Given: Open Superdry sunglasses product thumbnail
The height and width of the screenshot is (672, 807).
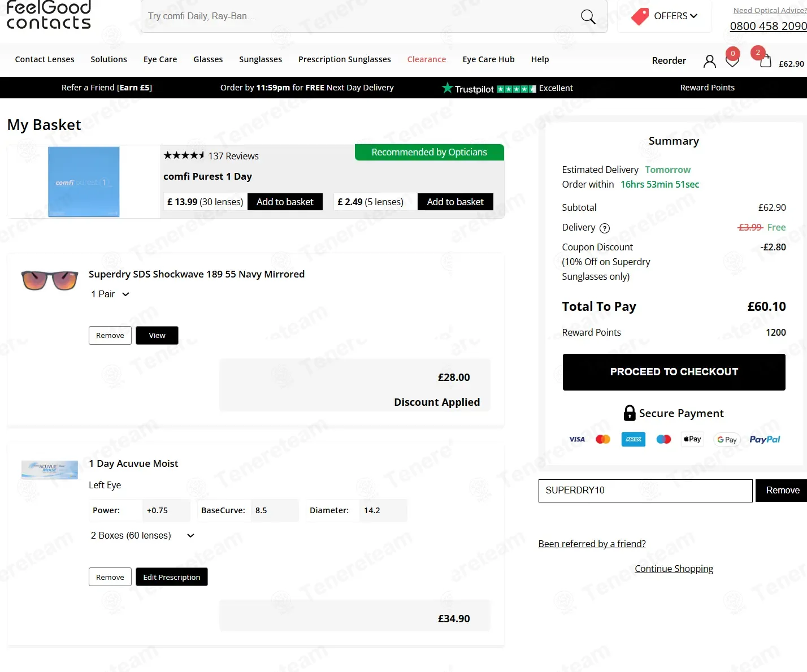Looking at the screenshot, I should [50, 280].
